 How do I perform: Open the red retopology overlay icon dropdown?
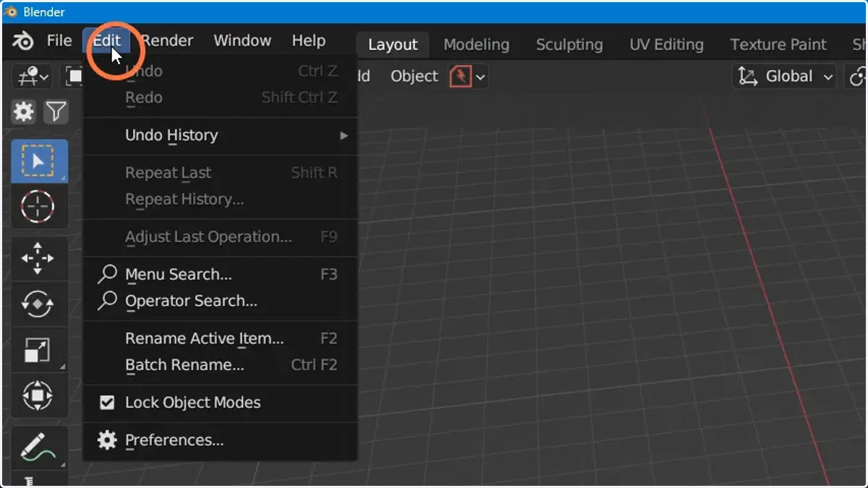click(x=468, y=76)
